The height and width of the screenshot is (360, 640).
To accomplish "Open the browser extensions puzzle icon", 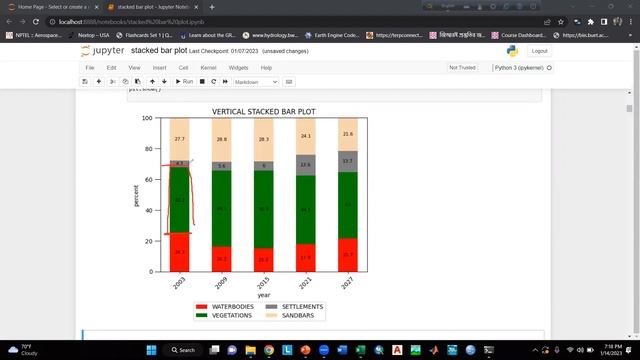I will pos(590,22).
